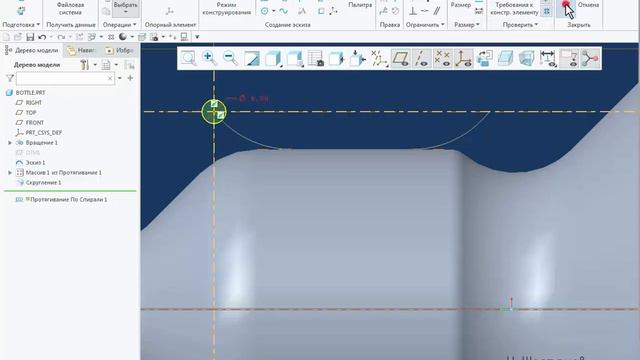The image size is (640, 360).
Task: Expand the Массив 1 из Протягивание 1 node
Action: point(10,173)
